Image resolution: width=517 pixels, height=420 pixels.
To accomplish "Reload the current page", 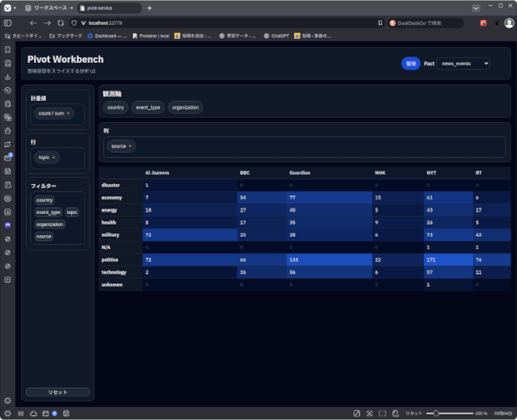I will tap(61, 23).
